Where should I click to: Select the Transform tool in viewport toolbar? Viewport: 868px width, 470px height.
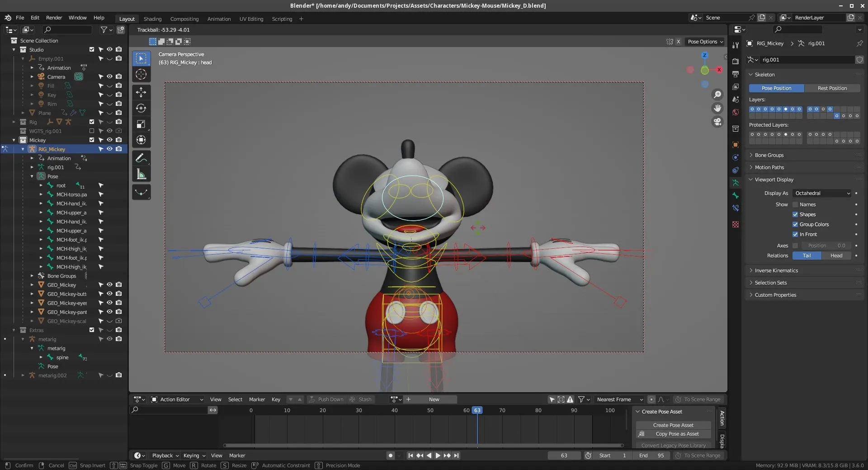point(141,140)
